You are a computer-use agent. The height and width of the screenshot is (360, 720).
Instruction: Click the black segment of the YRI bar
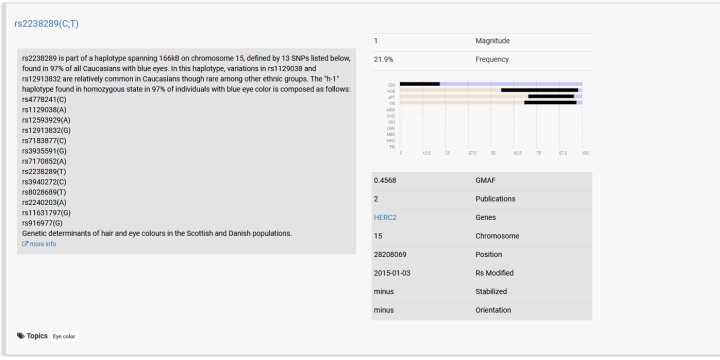pyautogui.click(x=550, y=103)
